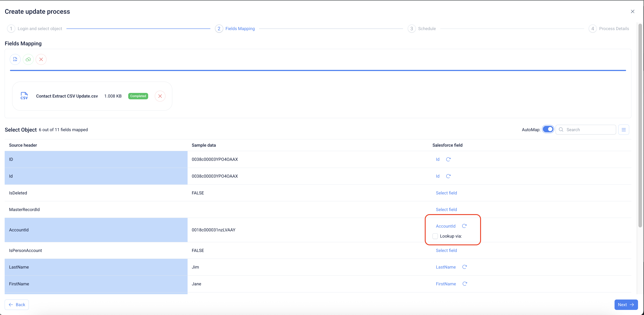Open the Schedule step
The image size is (644, 315).
427,29
